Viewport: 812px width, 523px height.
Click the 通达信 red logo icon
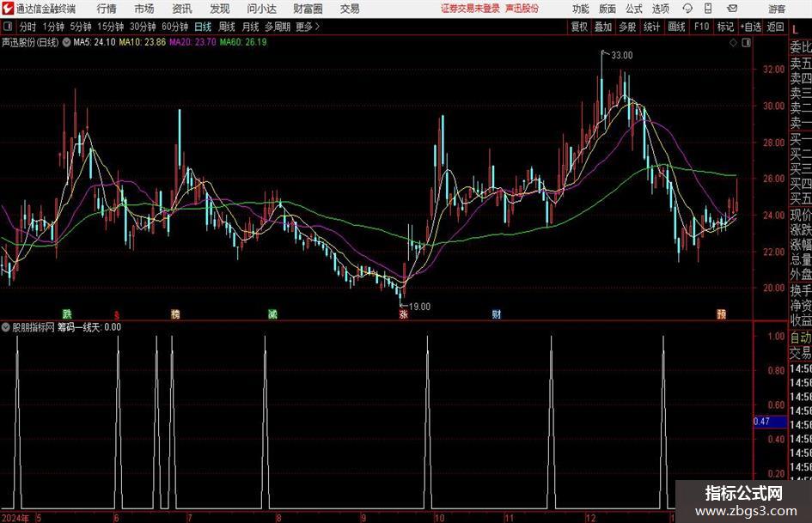[8, 9]
